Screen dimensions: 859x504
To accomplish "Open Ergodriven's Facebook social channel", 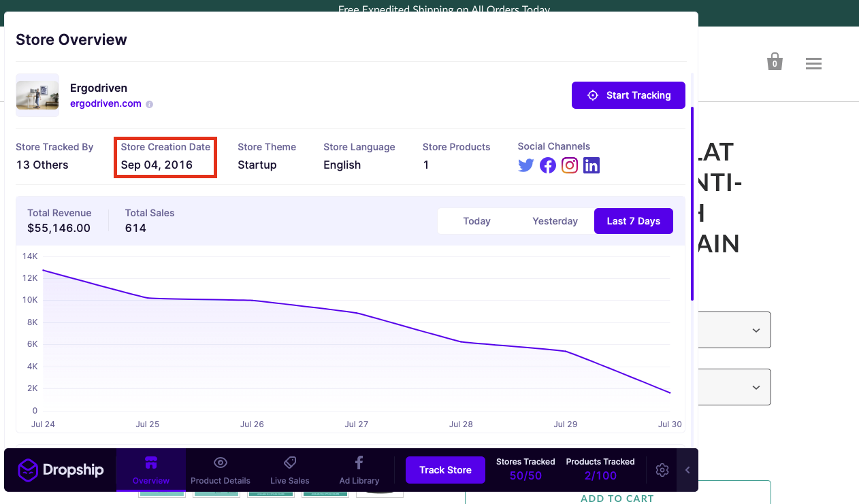I will tap(547, 165).
